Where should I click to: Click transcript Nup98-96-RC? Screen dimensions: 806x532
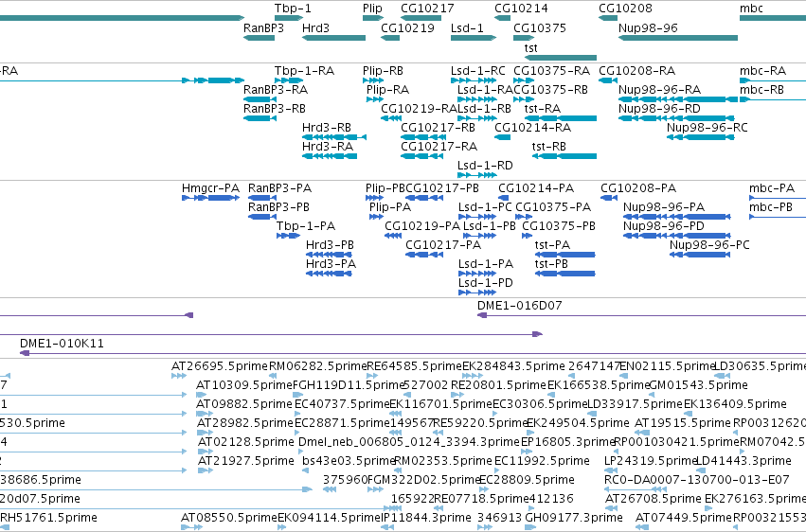click(700, 137)
